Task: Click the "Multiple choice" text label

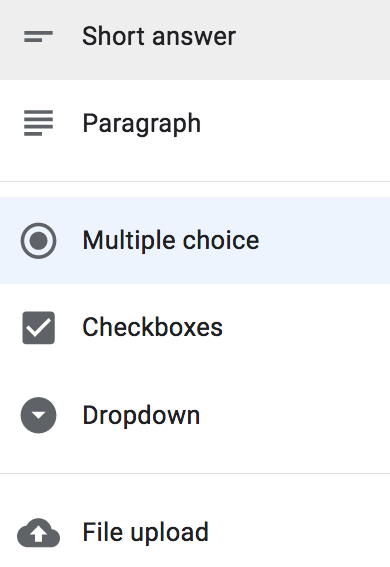Action: 171,240
